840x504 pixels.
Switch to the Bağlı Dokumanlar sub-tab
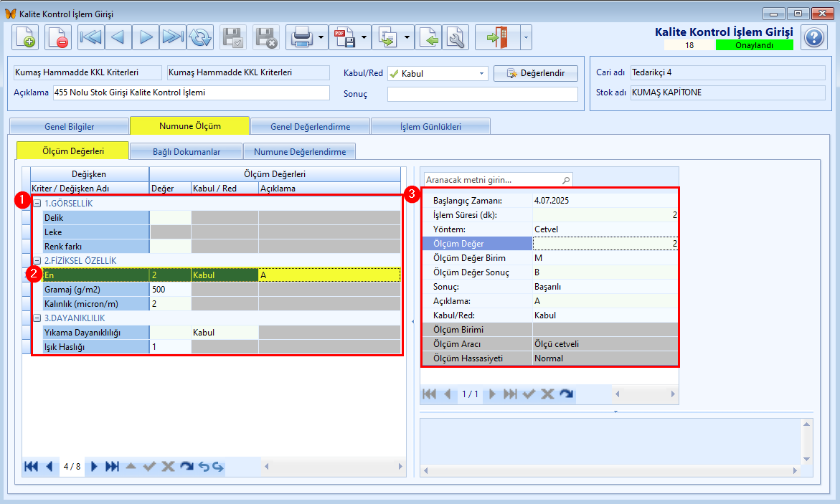pos(187,152)
